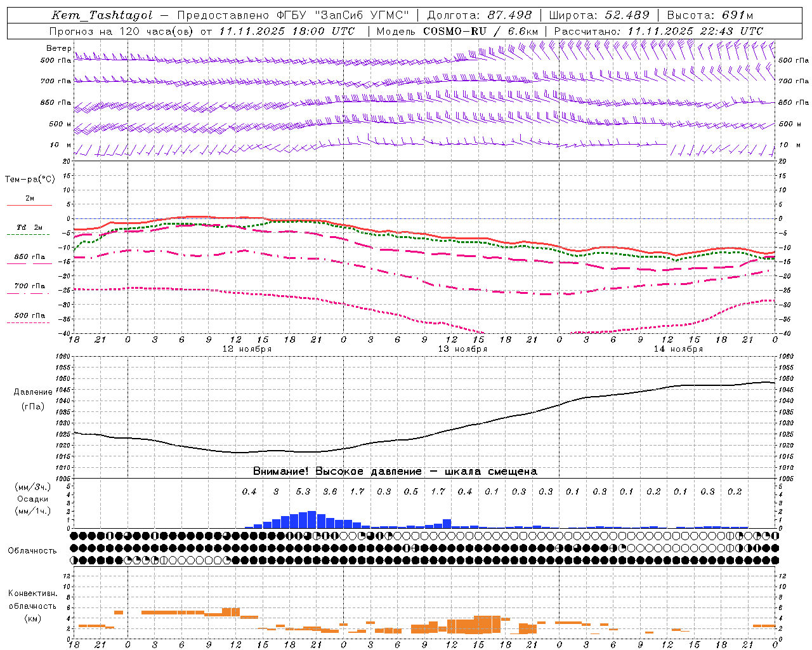
Task: Click the 'Долгота: 87.498' longitude value
Action: 480,15
